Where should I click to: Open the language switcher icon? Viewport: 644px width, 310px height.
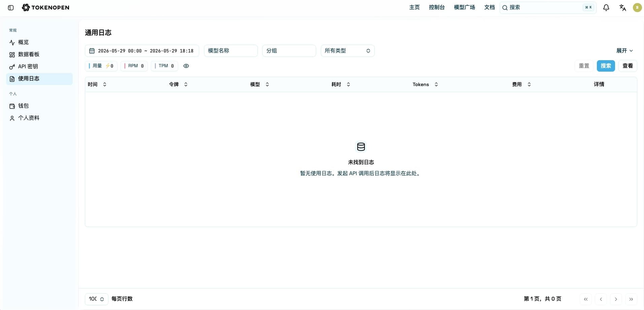(x=622, y=7)
